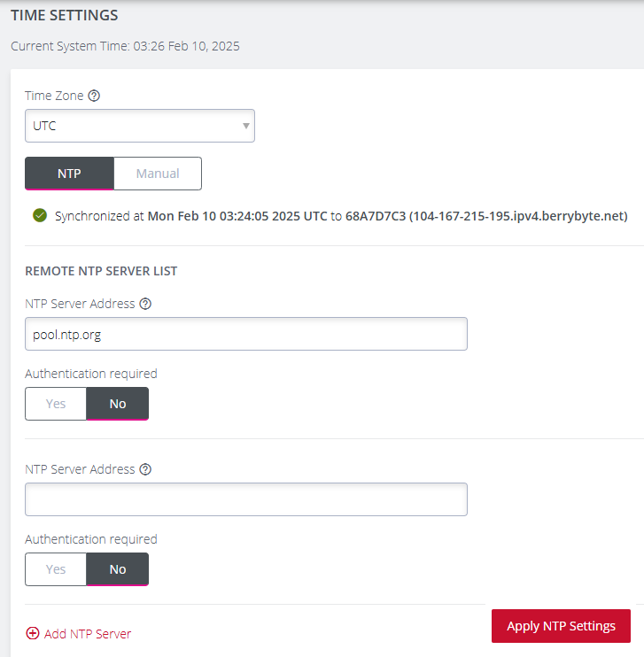
Task: Open help icon above the empty NTP address field
Action: [x=146, y=469]
